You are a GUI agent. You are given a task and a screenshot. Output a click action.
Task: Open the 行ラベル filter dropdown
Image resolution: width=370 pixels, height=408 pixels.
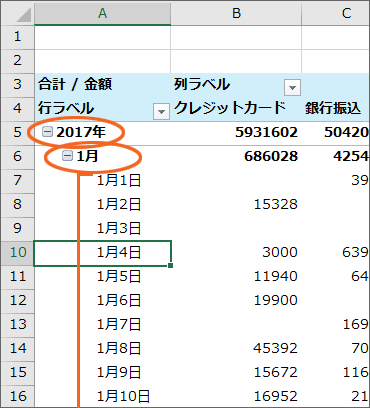161,112
